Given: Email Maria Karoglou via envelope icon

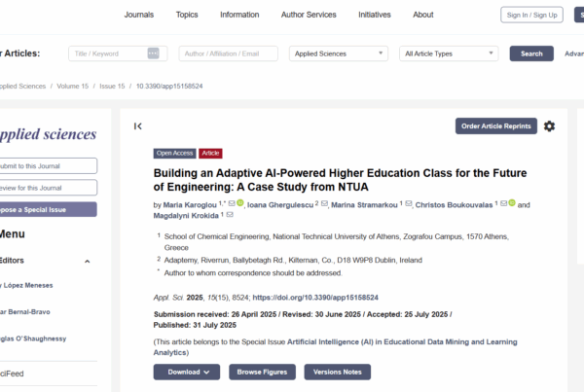Looking at the screenshot, I should pyautogui.click(x=232, y=203).
